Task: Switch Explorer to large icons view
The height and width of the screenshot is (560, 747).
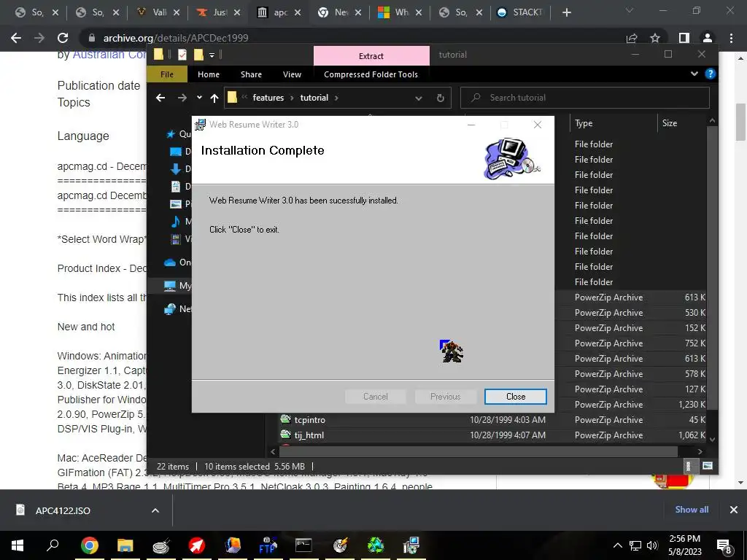Action: [x=708, y=466]
